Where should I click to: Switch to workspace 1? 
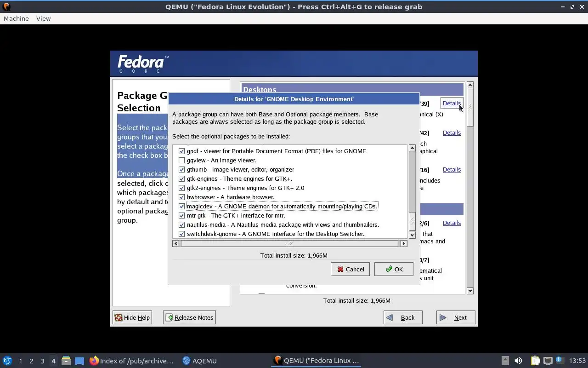20,361
